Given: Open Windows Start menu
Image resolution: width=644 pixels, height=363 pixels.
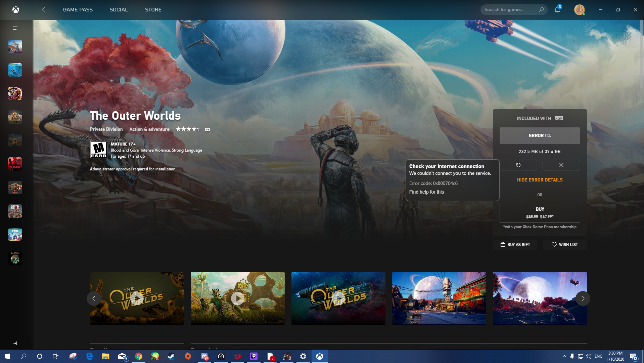Looking at the screenshot, I should pyautogui.click(x=7, y=356).
